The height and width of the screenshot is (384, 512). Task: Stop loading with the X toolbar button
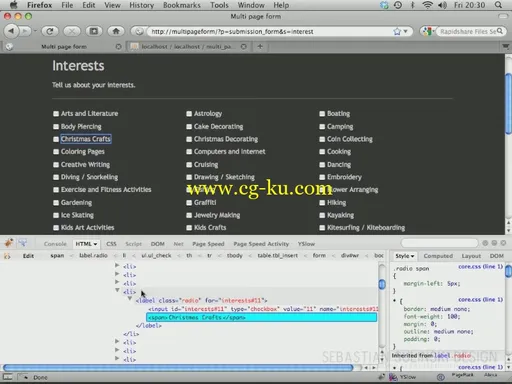71,31
